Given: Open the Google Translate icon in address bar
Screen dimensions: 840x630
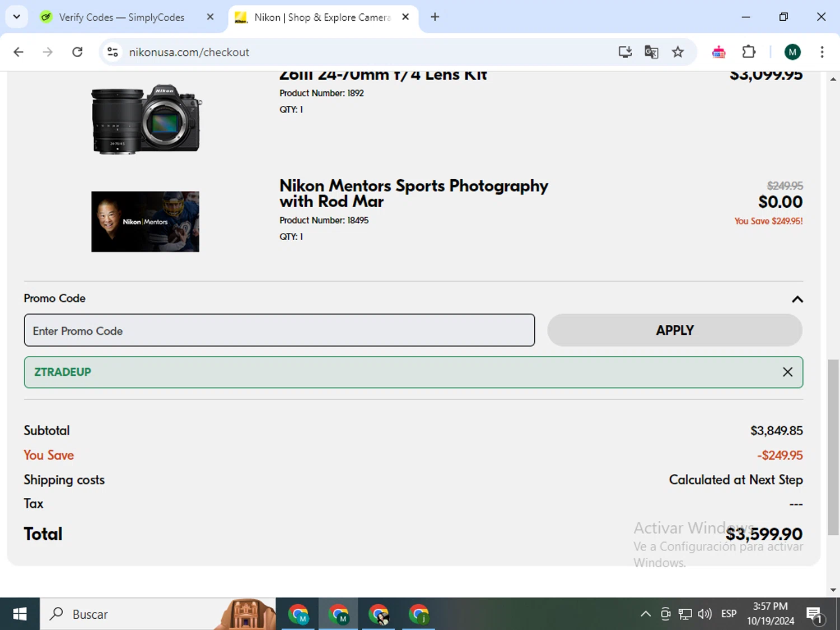Looking at the screenshot, I should click(x=651, y=52).
